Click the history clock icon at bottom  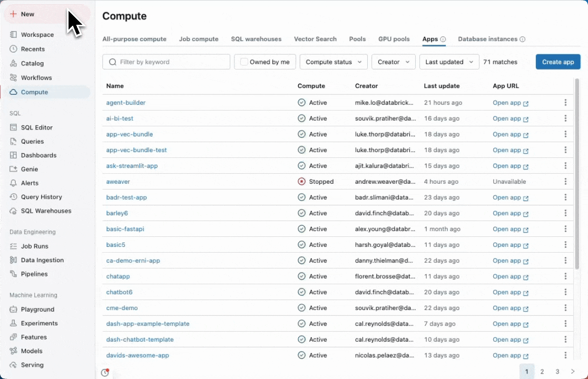105,373
